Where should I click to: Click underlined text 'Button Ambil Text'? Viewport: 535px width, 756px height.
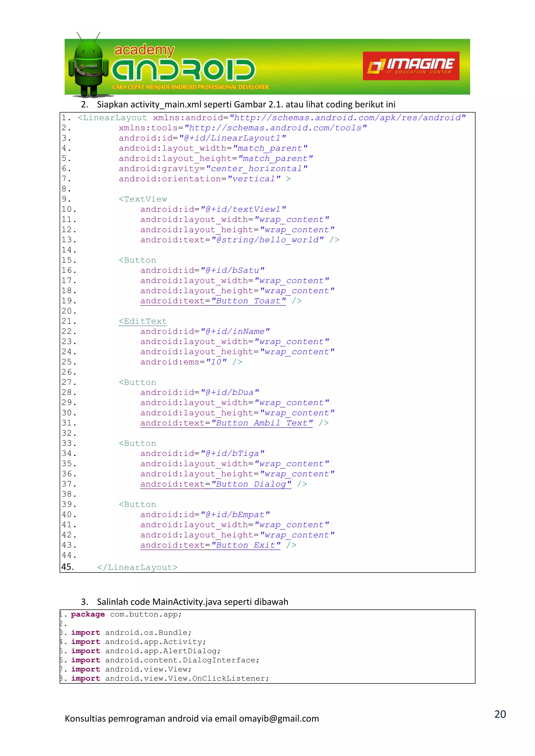point(262,423)
